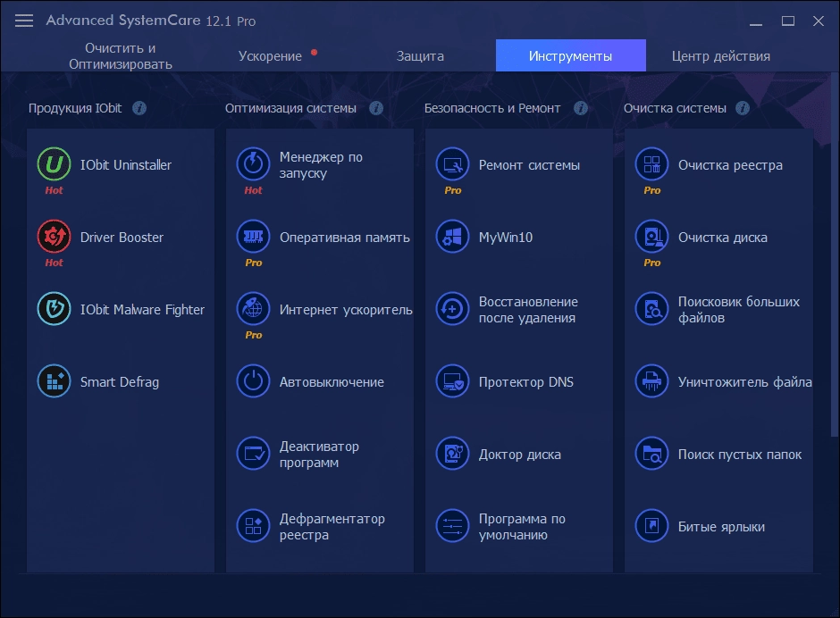The image size is (840, 618).
Task: Switch to Очистить и Оптимизировать tab
Action: (x=121, y=55)
